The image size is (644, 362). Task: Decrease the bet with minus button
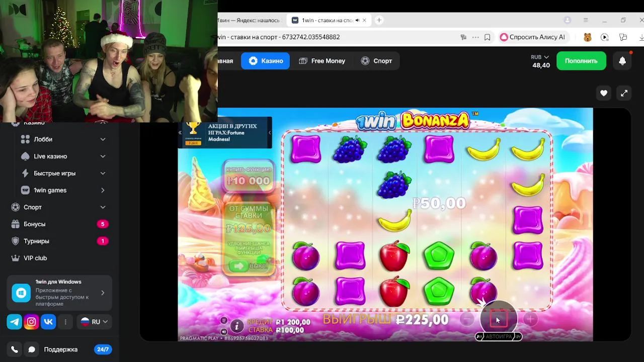click(467, 319)
